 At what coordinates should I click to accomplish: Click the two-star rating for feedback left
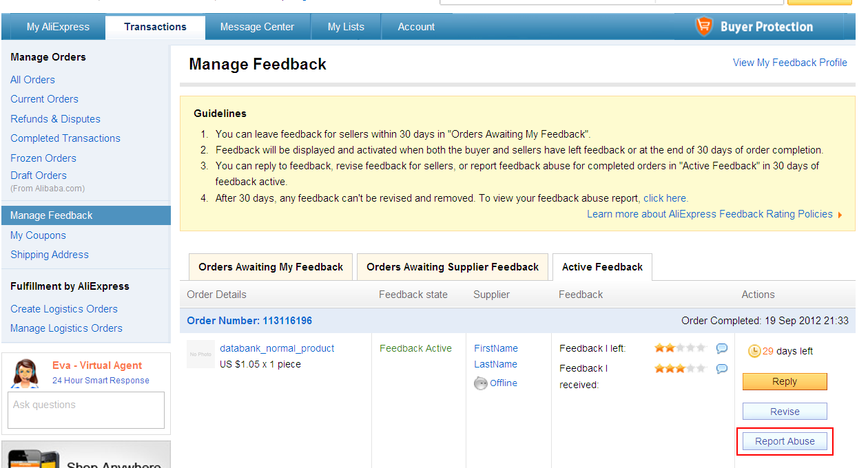point(680,348)
